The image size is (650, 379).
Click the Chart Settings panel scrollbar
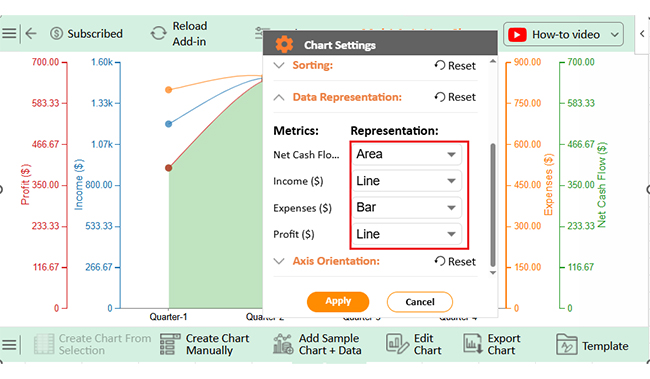(x=493, y=205)
